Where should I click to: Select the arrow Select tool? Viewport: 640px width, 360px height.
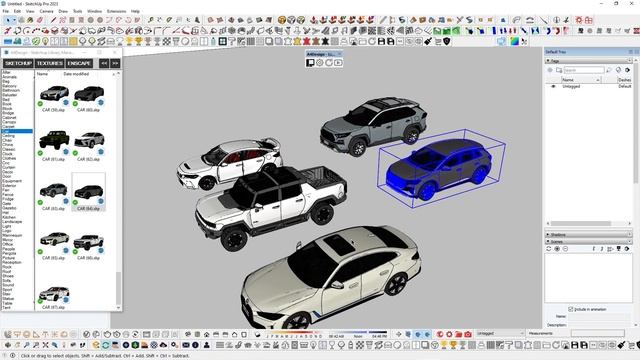[x=7, y=20]
